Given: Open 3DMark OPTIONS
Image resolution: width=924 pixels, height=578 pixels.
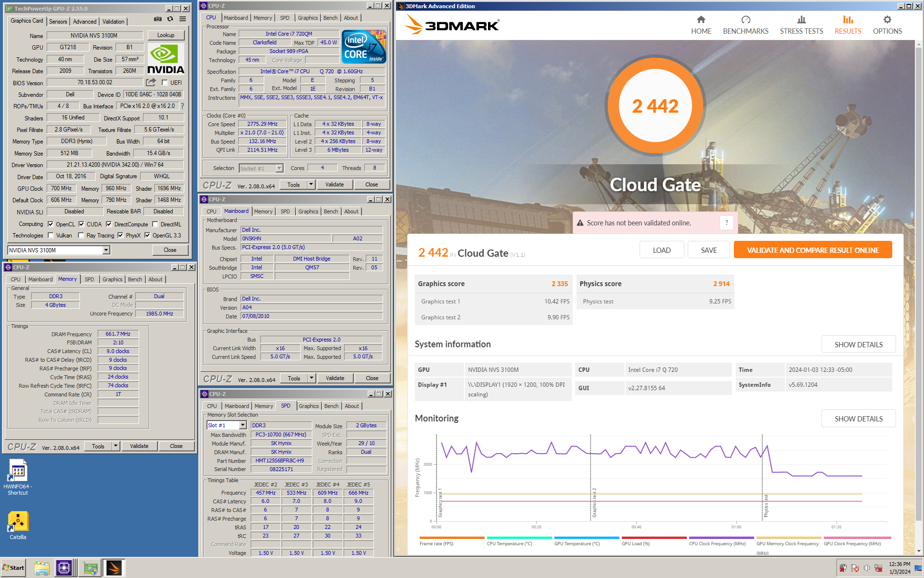Looking at the screenshot, I should 887,25.
